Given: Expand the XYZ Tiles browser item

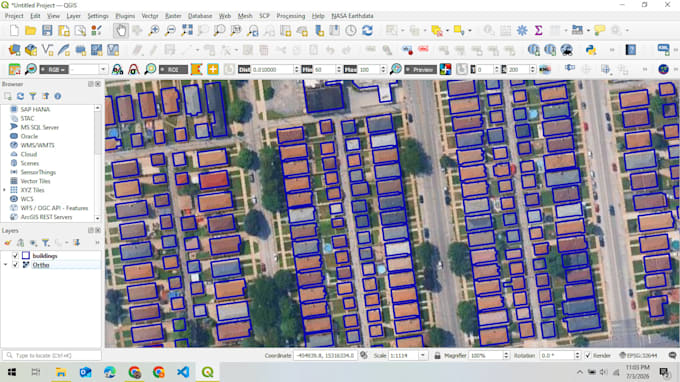Looking at the screenshot, I should tap(5, 190).
